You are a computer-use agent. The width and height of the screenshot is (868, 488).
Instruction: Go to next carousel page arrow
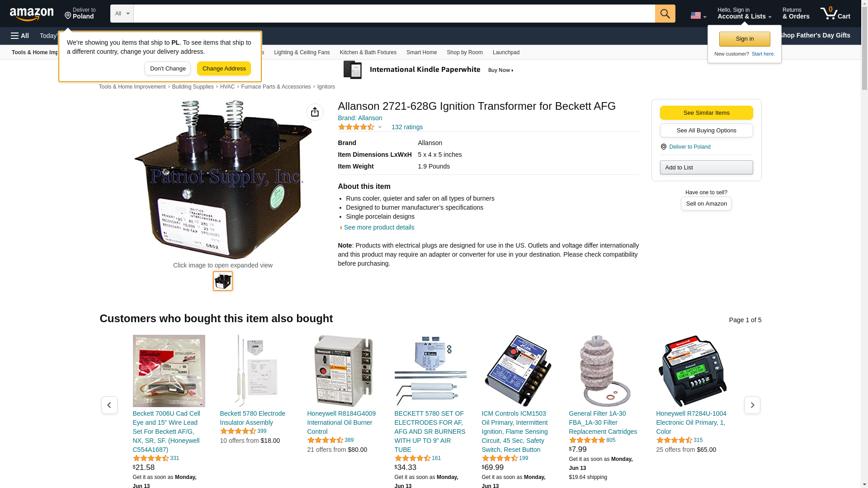click(x=752, y=405)
